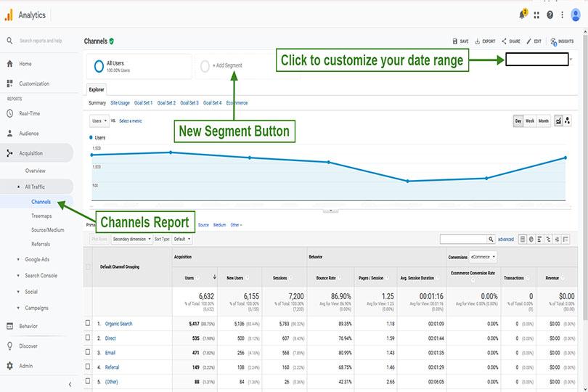Export the report
588x392 pixels.
[x=485, y=41]
